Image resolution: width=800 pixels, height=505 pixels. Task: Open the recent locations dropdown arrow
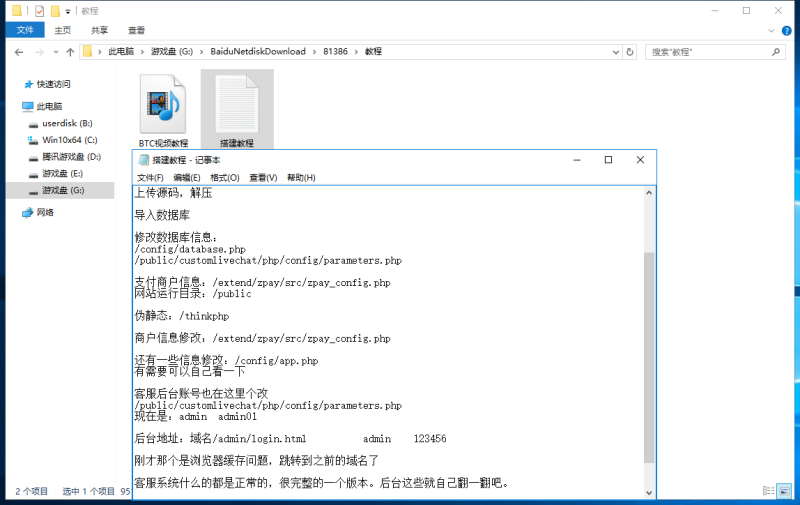(56, 52)
